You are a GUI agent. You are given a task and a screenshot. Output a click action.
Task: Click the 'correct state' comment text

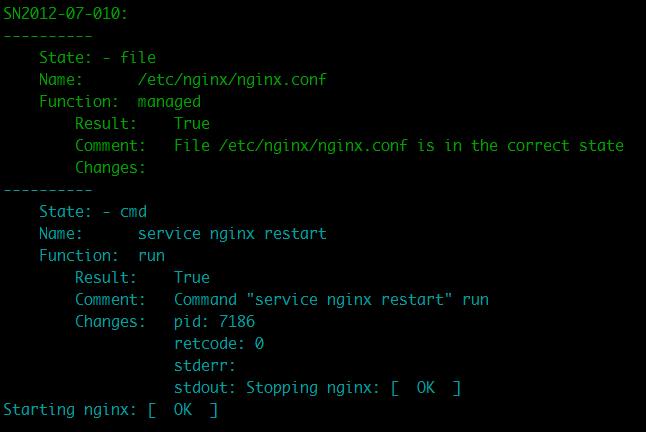(565, 146)
